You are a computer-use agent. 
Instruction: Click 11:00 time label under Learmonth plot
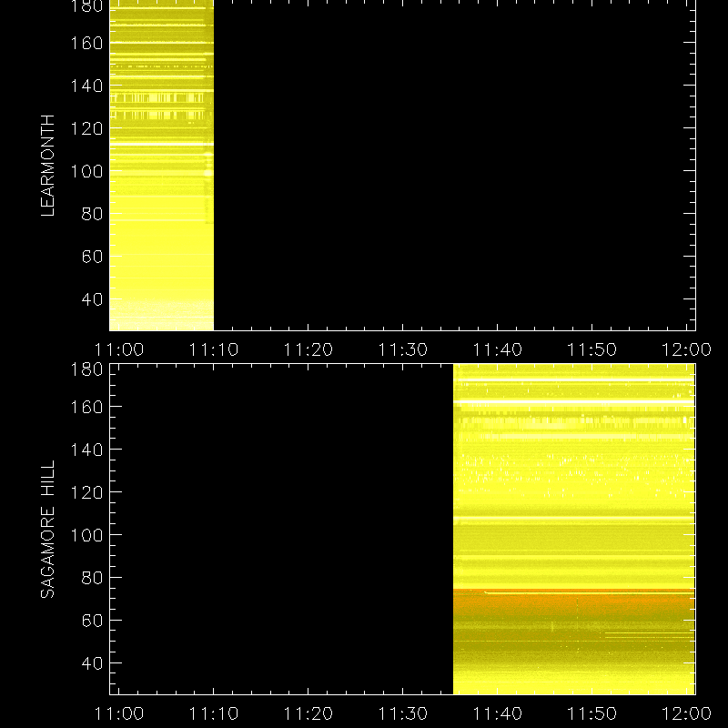(119, 349)
